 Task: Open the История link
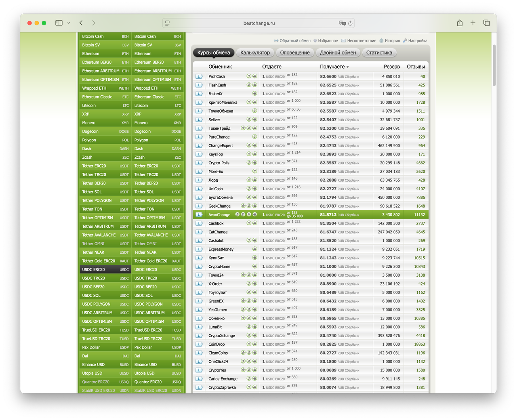(x=392, y=41)
